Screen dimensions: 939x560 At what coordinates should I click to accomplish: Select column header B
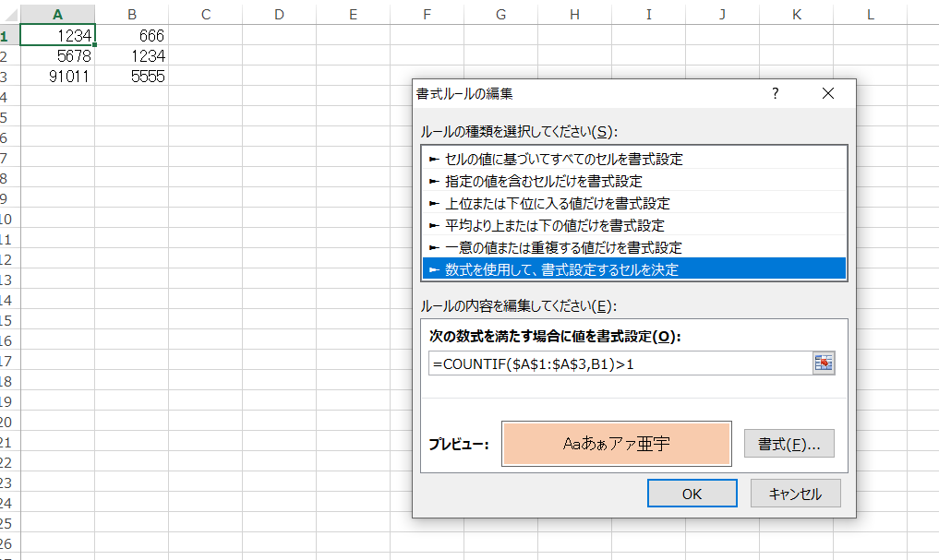[131, 14]
